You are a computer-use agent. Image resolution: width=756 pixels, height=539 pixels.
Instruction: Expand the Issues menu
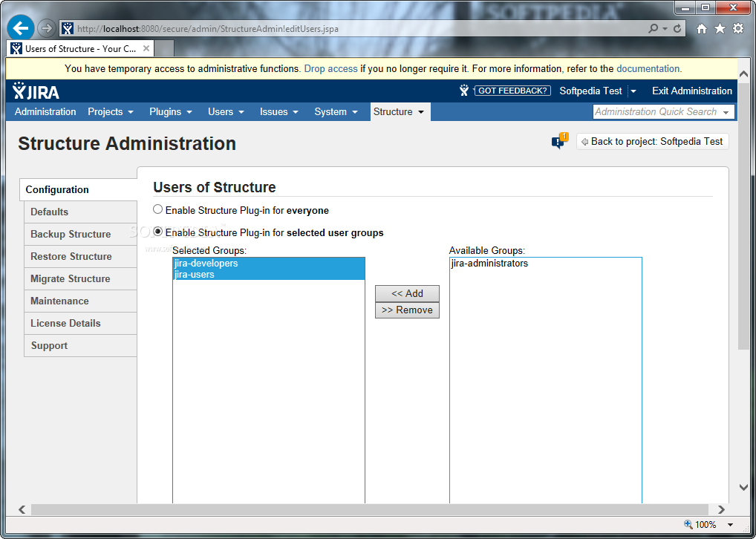click(278, 112)
